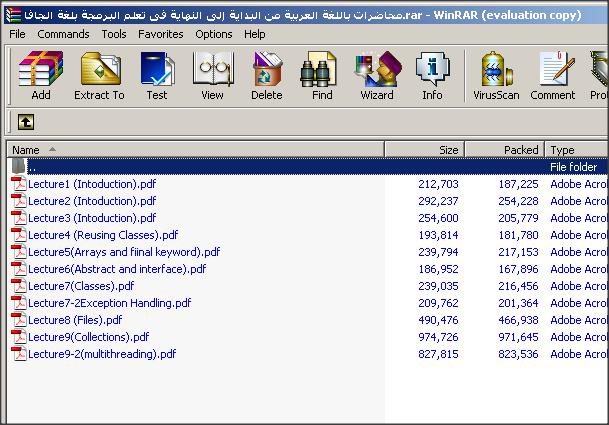Select Lecture6 Abstract and interface pdf icon

coord(19,269)
